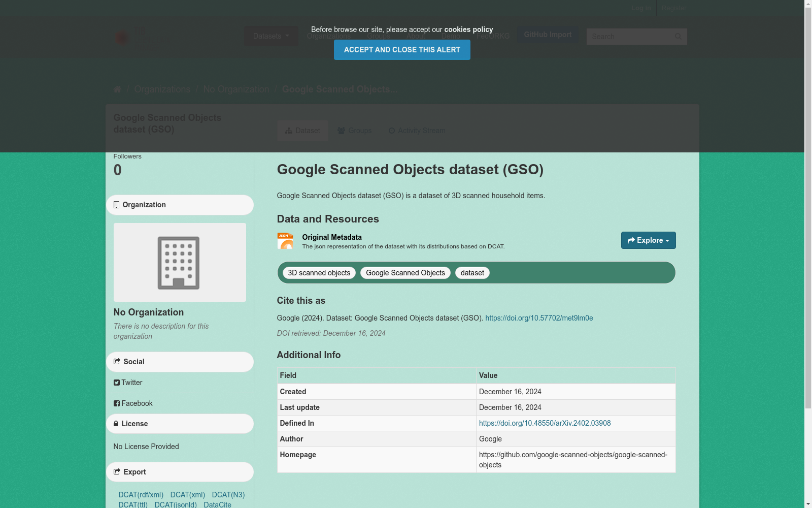Accept and close the cookie alert
Viewport: 812px width, 508px height.
click(x=402, y=50)
